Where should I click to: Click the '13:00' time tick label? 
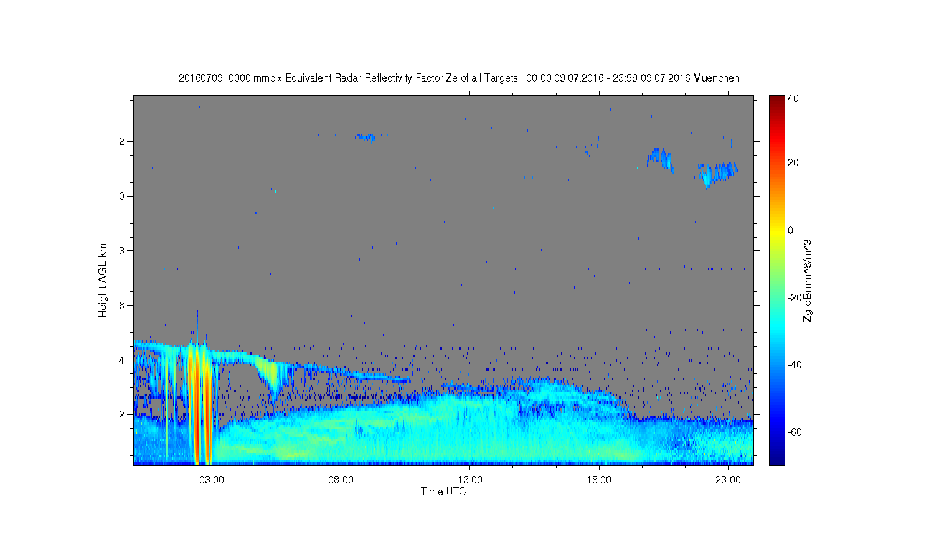[470, 480]
